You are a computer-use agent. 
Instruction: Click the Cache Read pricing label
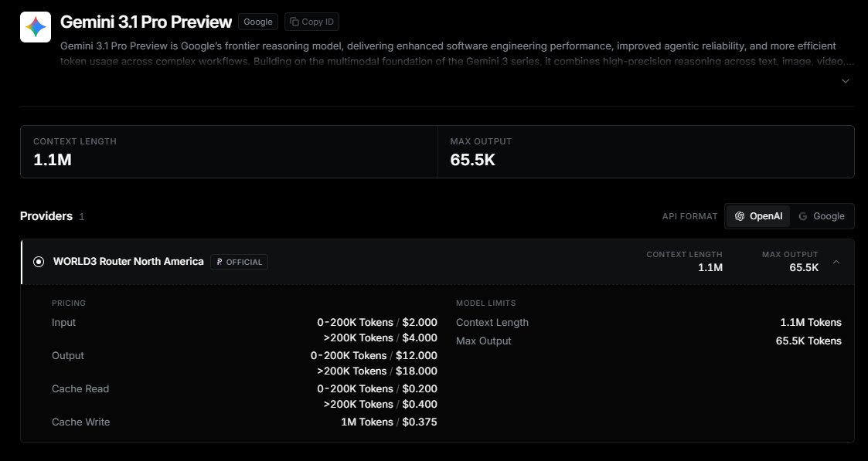point(80,388)
